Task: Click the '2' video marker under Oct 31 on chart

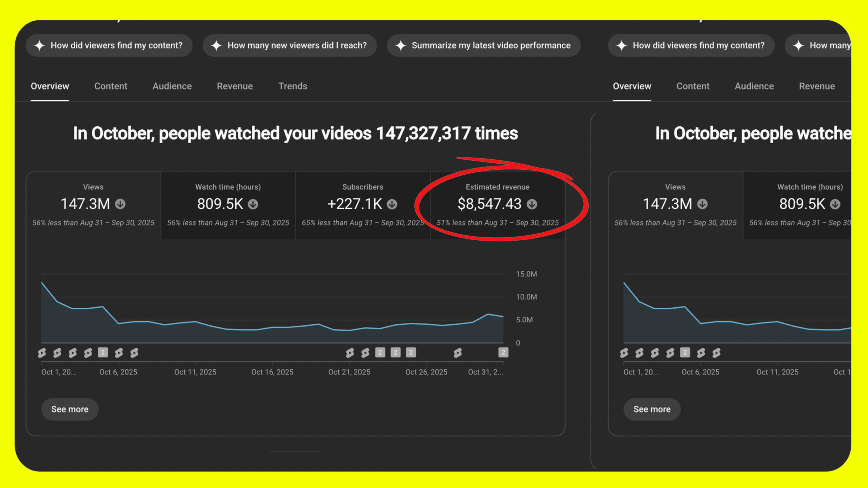Action: pyautogui.click(x=503, y=353)
